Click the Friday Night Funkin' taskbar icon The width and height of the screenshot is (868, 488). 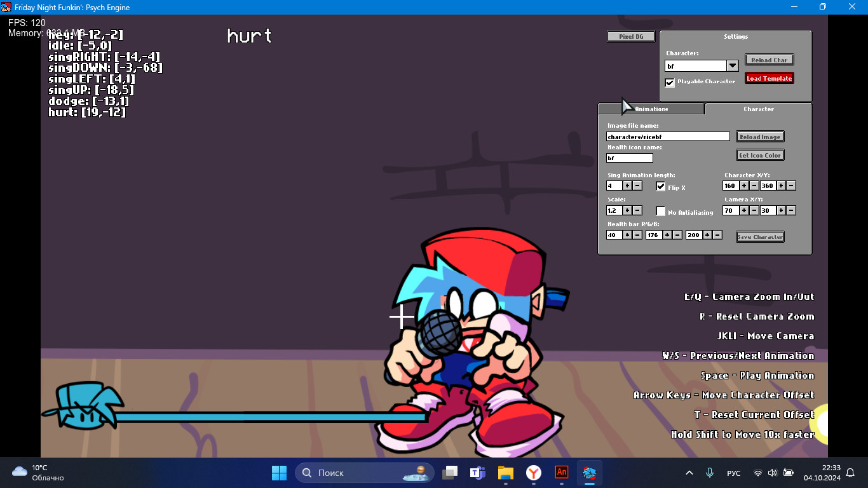(589, 473)
